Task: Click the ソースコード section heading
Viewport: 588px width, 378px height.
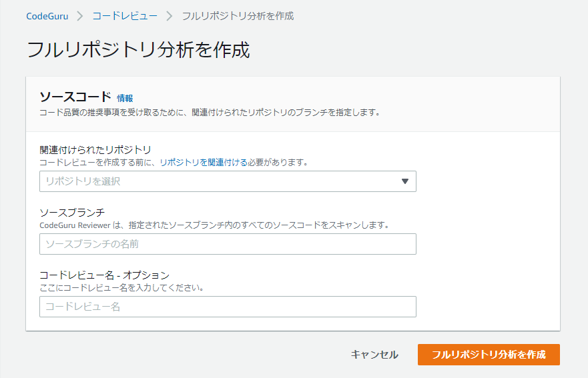Action: [75, 97]
